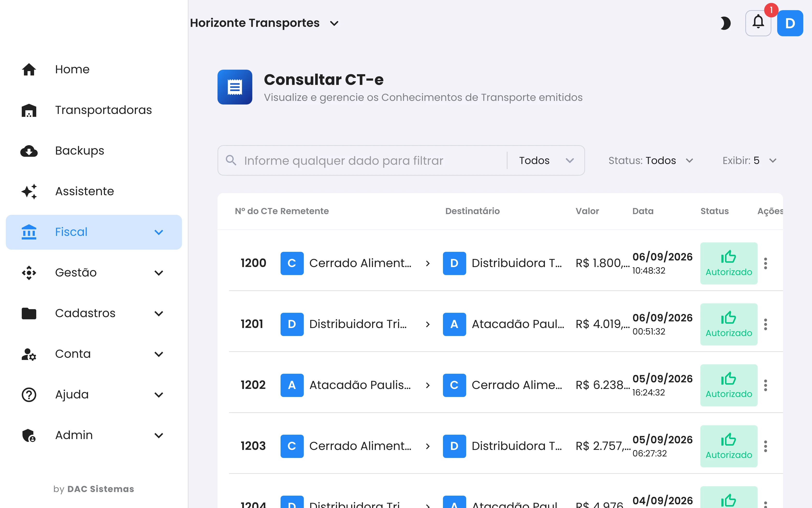Open the Todos field filter dropdown

click(x=546, y=161)
